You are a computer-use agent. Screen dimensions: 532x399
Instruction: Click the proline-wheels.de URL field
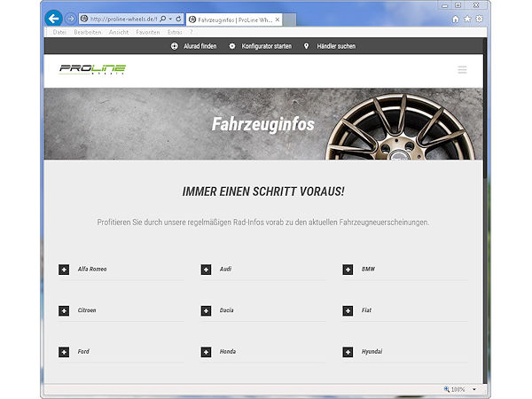point(123,19)
